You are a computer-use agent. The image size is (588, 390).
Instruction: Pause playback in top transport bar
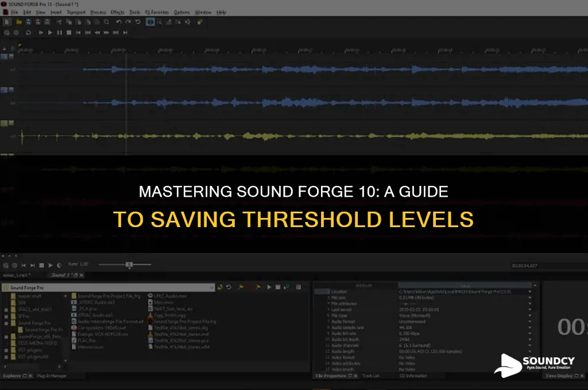click(59, 33)
